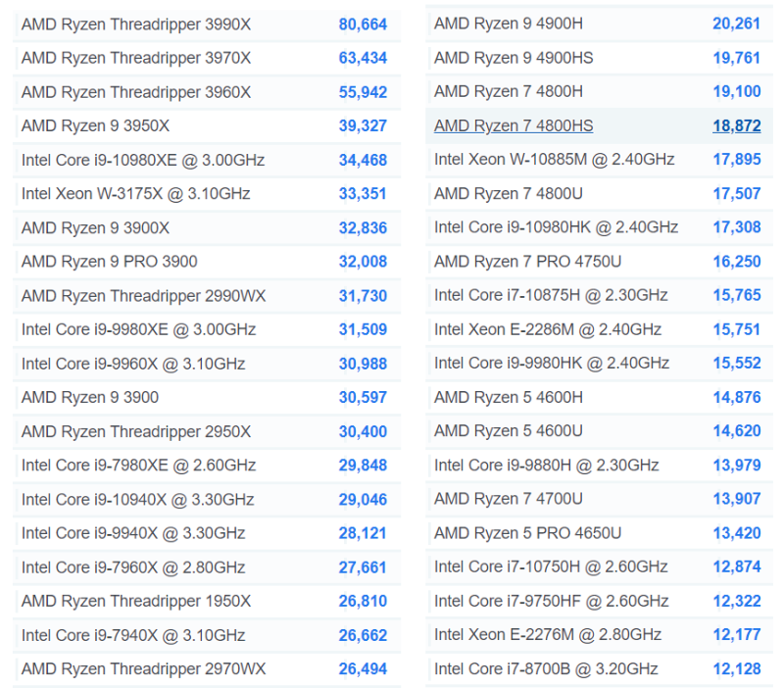Screen dimensions: 784x688
Task: Open Intel Core i9-9980XE @ 3.00GHz
Action: pos(138,330)
